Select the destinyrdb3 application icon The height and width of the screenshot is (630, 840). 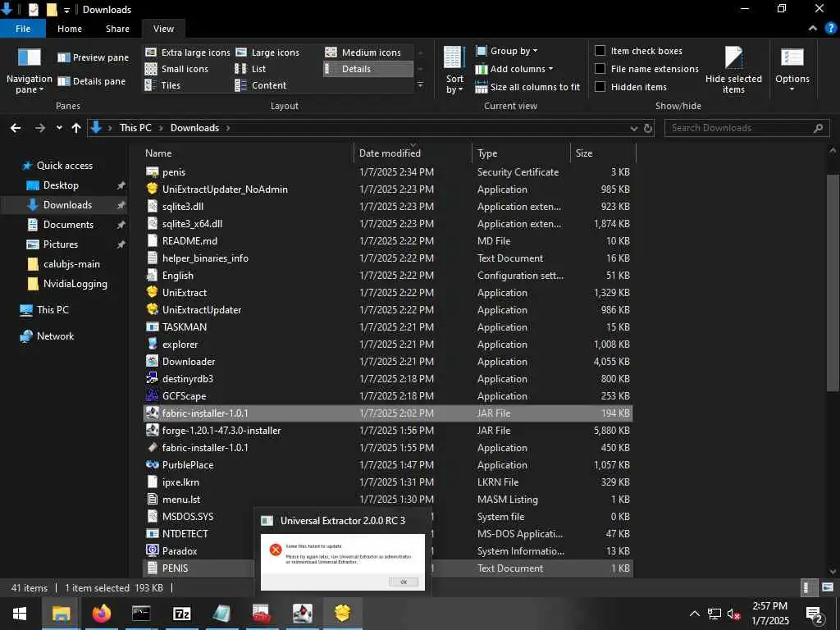click(152, 378)
